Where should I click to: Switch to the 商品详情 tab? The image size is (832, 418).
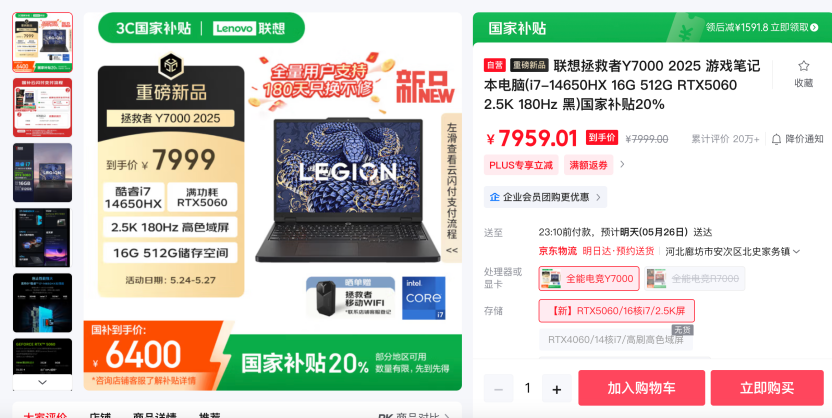(154, 416)
